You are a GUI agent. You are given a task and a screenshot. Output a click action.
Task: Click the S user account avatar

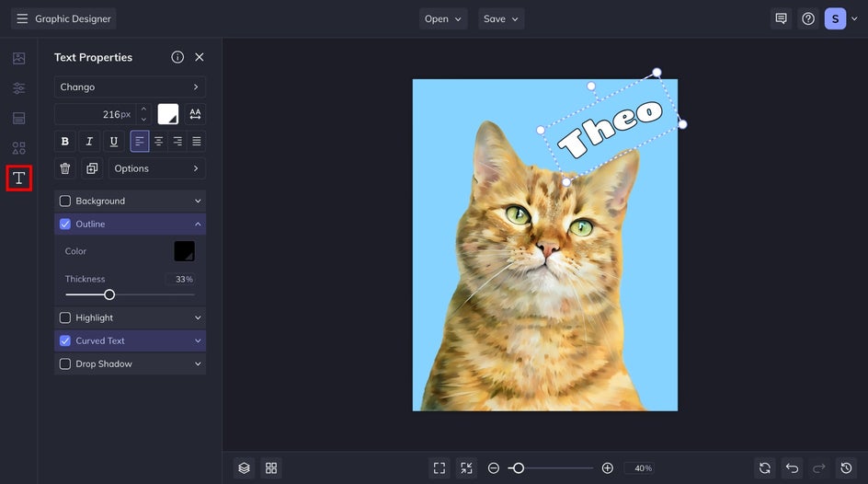click(x=835, y=18)
